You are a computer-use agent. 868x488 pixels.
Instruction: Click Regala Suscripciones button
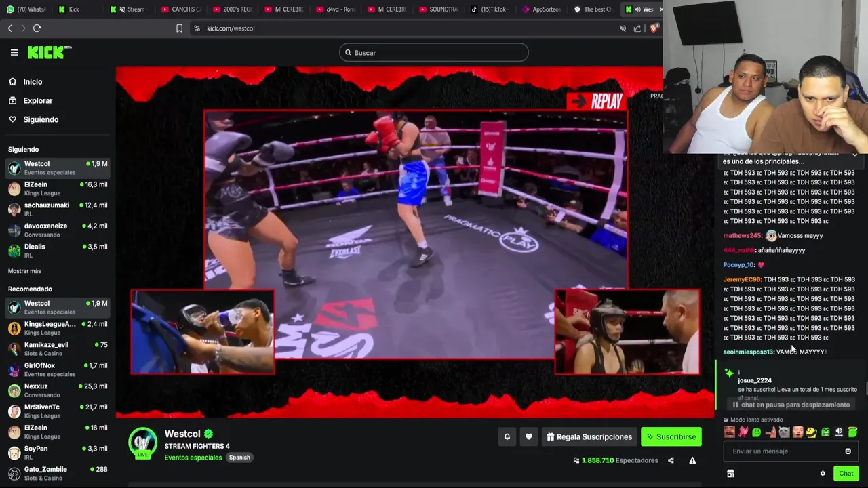pyautogui.click(x=589, y=437)
